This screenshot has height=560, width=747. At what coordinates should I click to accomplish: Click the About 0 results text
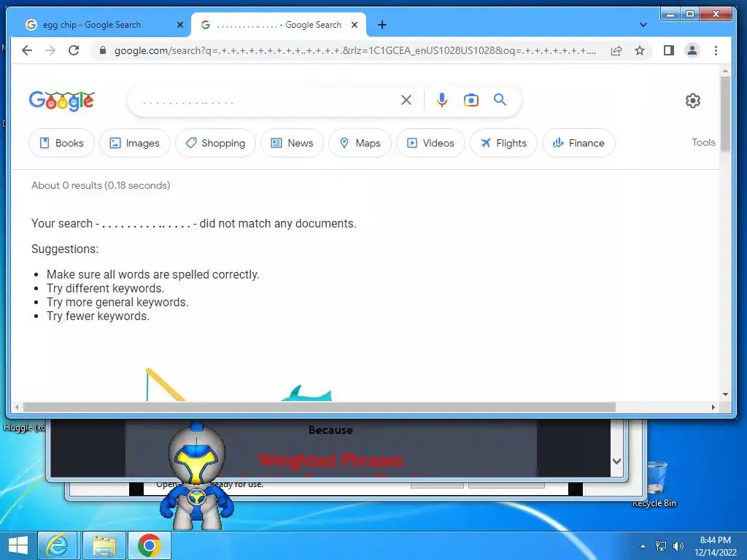[x=101, y=185]
